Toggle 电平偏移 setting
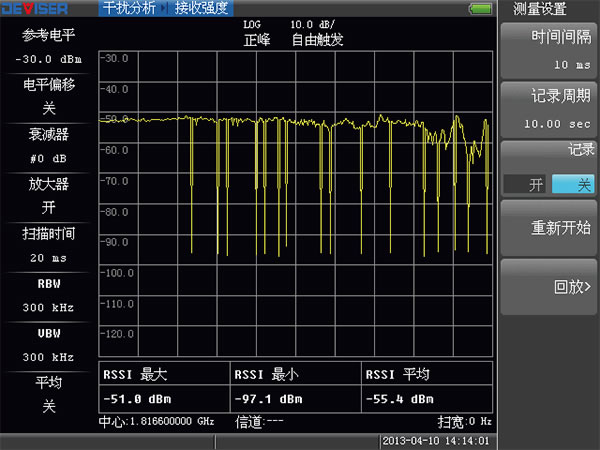The width and height of the screenshot is (600, 450). pos(49,97)
